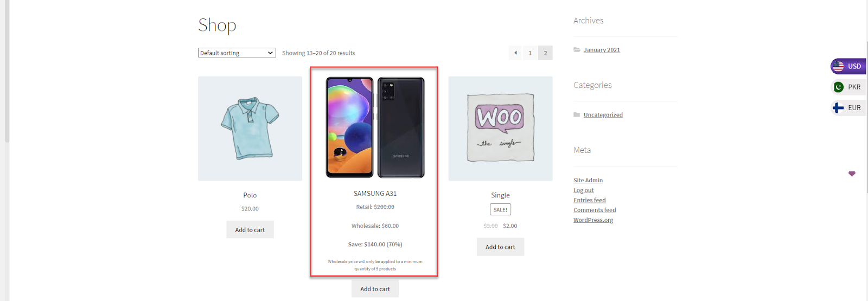Click the folder icon beside January 2021
The height and width of the screenshot is (301, 868).
click(x=577, y=49)
